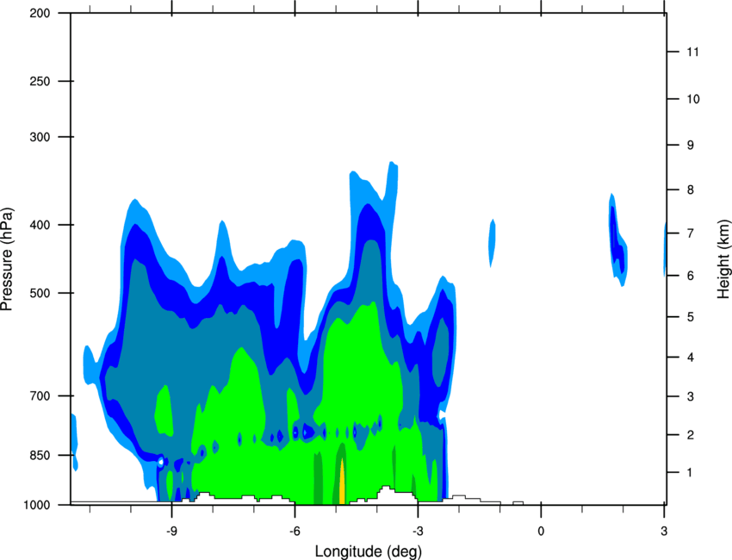
Task: Click the 400 pressure tick label
Action: coord(40,225)
